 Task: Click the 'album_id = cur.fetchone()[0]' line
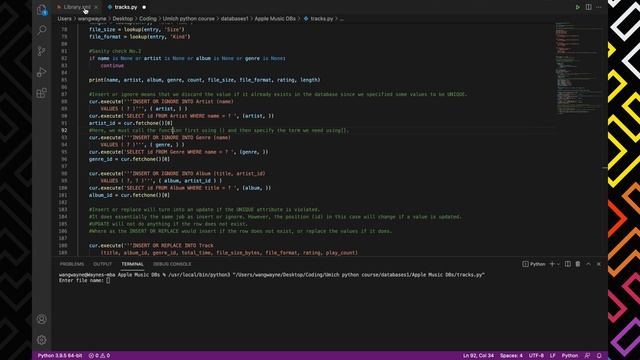point(129,195)
